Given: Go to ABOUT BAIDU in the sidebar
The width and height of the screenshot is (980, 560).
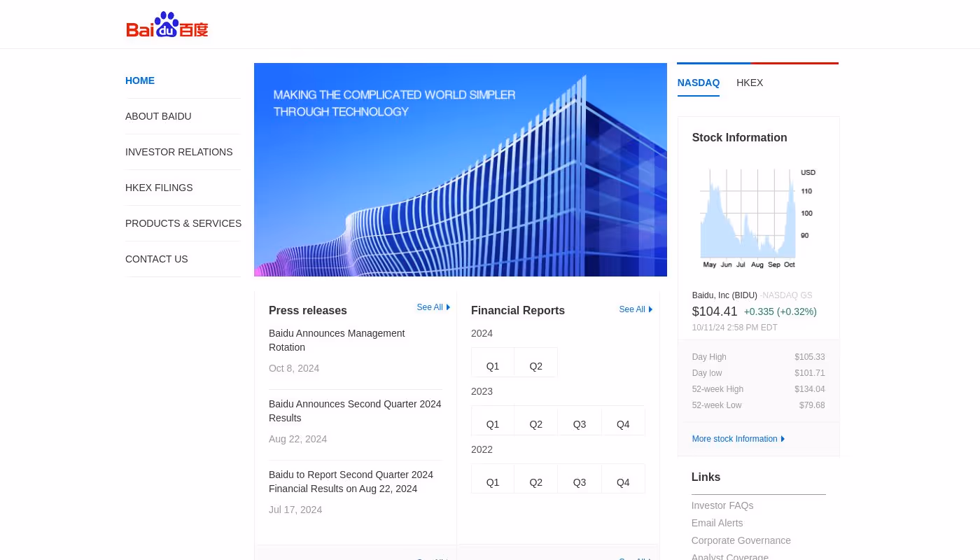Looking at the screenshot, I should (x=158, y=116).
